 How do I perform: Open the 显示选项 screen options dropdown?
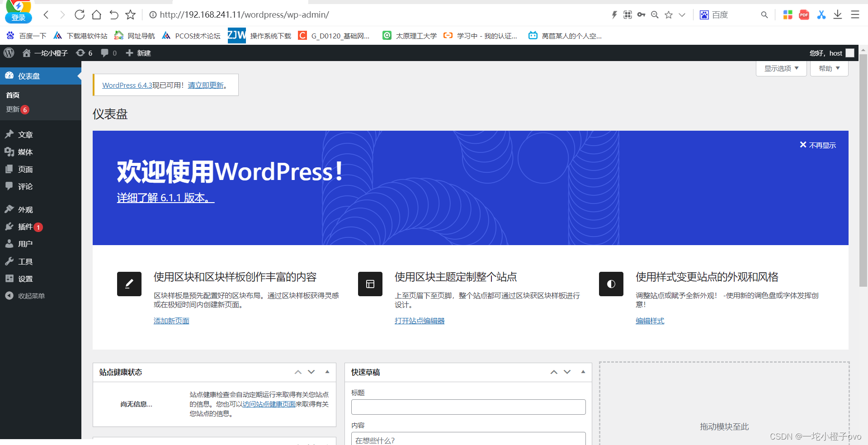781,68
